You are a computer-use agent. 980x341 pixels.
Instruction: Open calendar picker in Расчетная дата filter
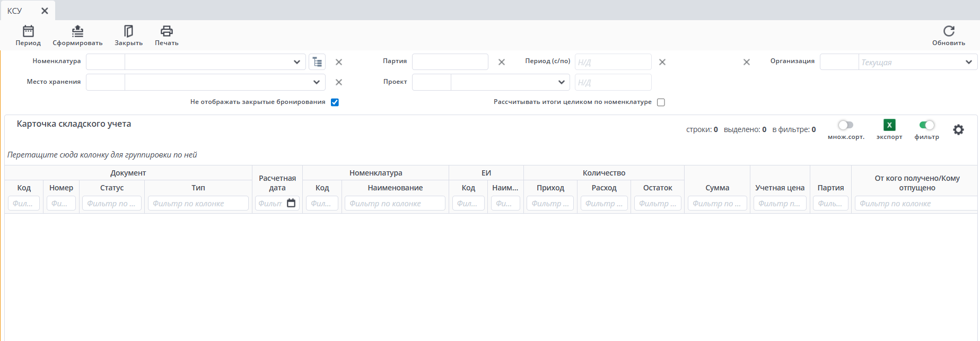(x=291, y=203)
